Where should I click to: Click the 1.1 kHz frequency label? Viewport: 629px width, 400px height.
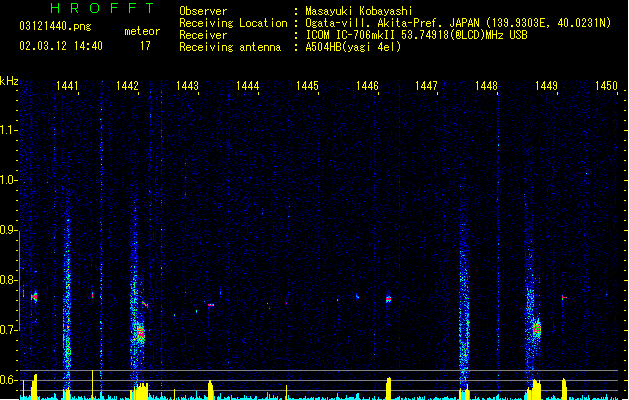click(x=8, y=130)
